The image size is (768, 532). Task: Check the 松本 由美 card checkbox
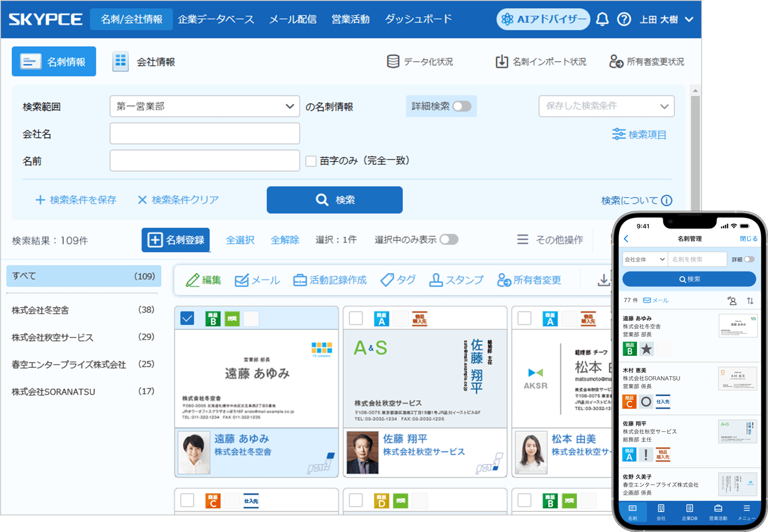pos(524,319)
